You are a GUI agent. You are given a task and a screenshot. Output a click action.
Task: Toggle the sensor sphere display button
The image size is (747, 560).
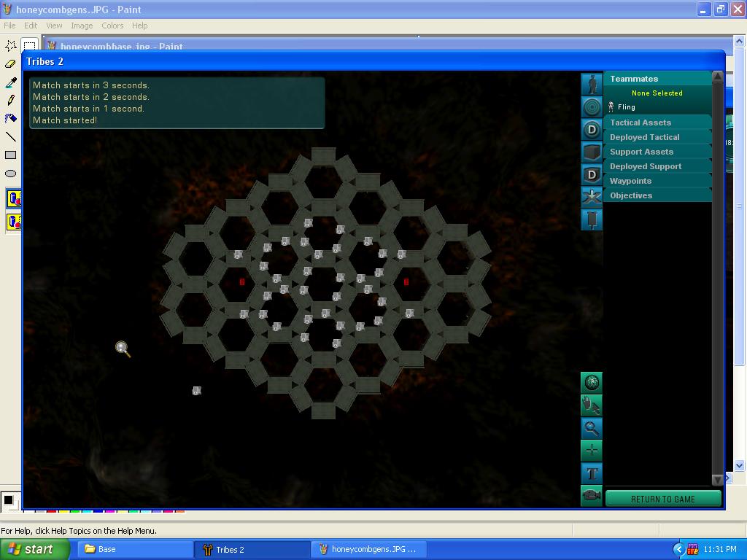[x=592, y=382]
